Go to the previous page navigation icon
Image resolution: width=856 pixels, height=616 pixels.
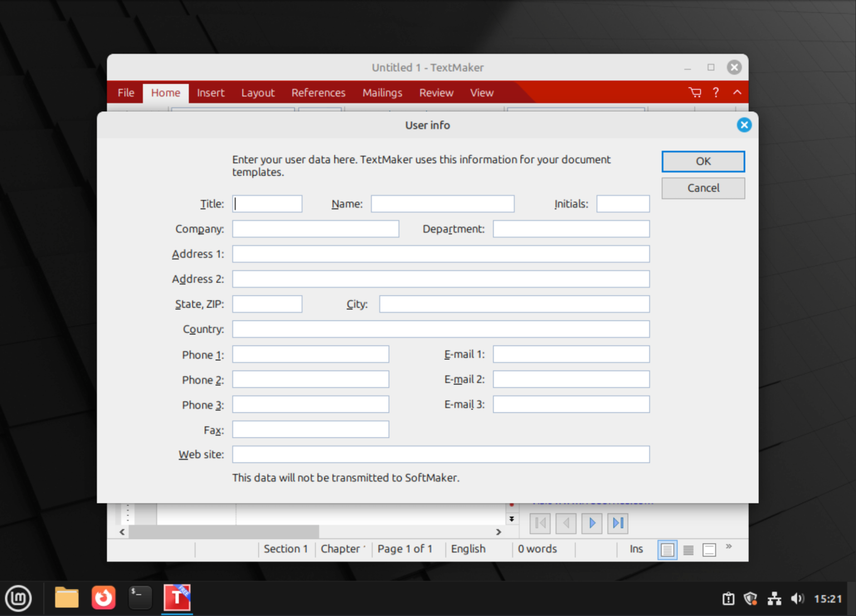[566, 523]
